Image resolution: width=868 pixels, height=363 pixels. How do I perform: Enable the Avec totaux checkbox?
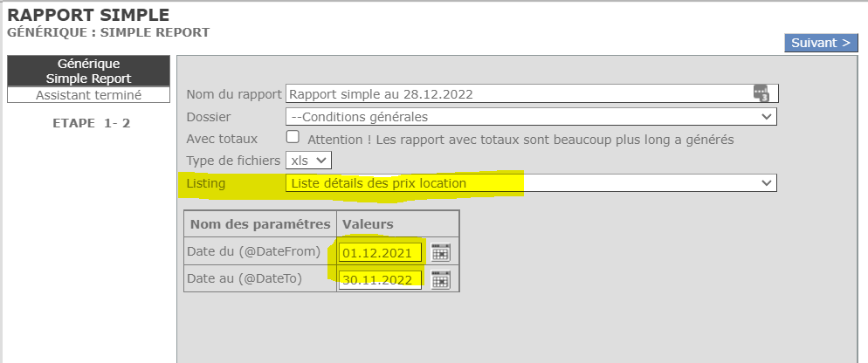pos(293,137)
